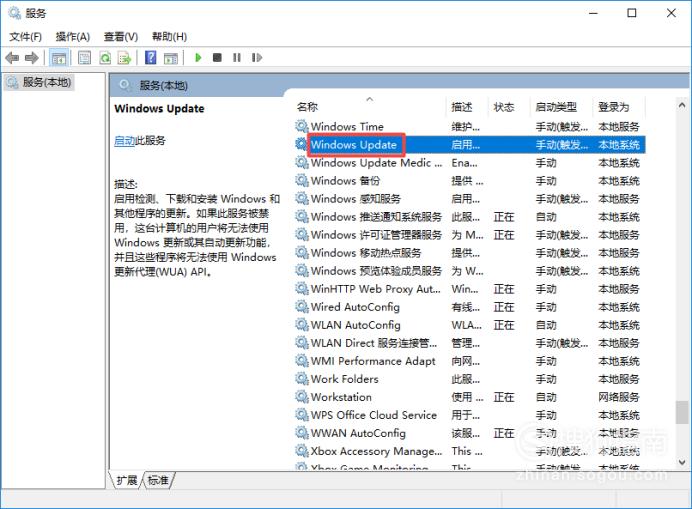
Task: Open the Properties toolbar icon
Action: point(84,58)
